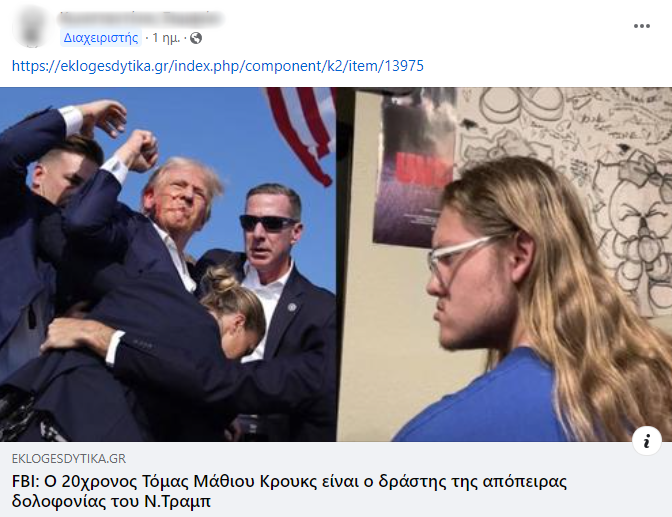Open the eklogesdytika.gr URL in the post text
The height and width of the screenshot is (517, 672).
click(x=218, y=66)
